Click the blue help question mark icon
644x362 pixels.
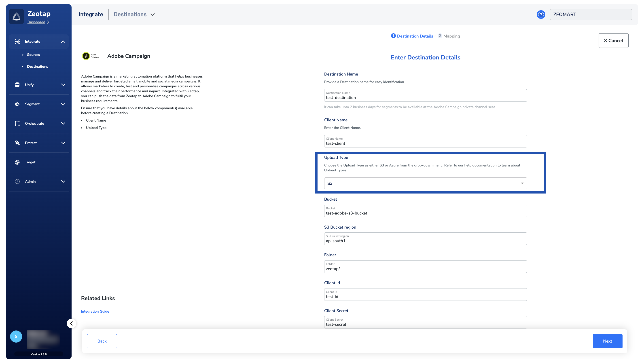[541, 15]
